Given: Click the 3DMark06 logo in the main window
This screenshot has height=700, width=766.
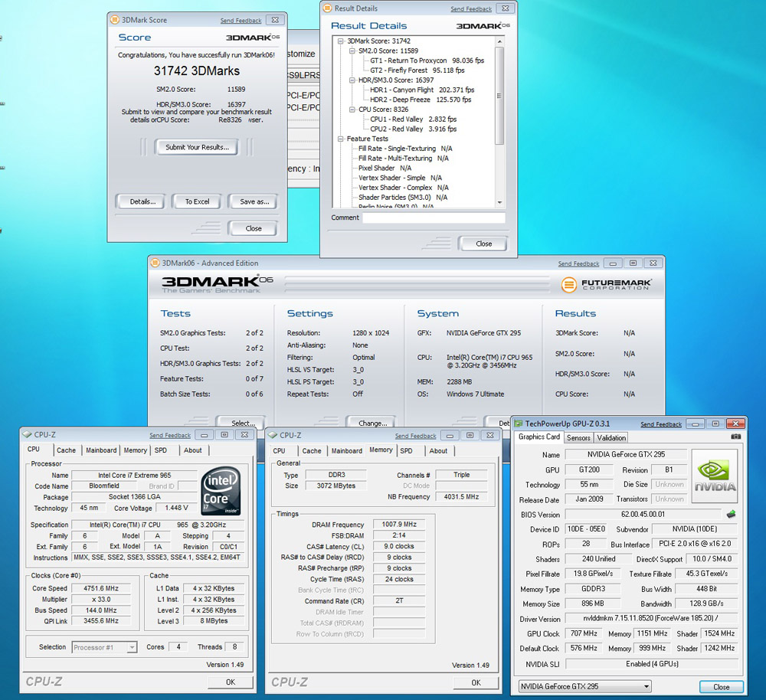Looking at the screenshot, I should coord(217,284).
